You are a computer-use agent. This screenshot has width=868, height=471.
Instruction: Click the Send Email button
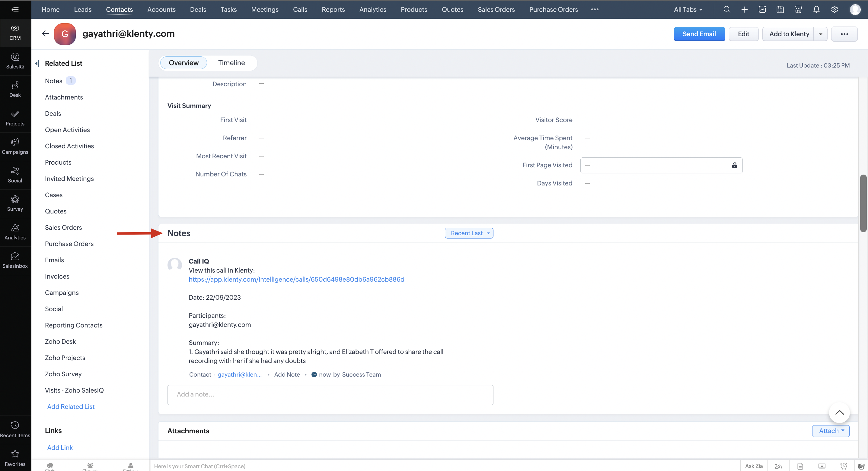click(699, 34)
